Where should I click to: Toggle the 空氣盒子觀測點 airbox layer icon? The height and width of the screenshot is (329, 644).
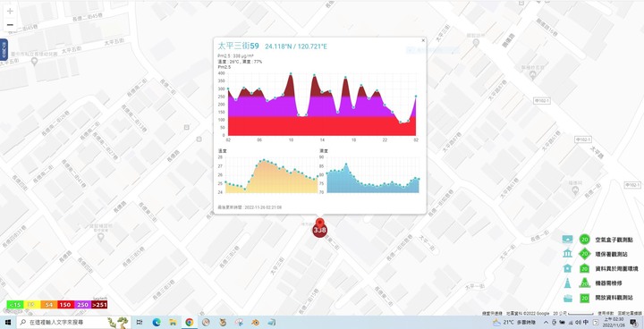(x=568, y=239)
